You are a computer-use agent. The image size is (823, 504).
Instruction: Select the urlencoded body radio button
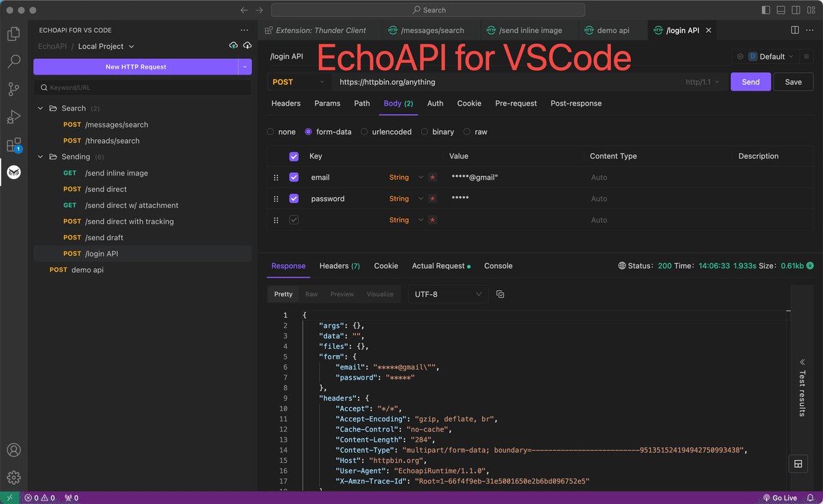pos(363,132)
